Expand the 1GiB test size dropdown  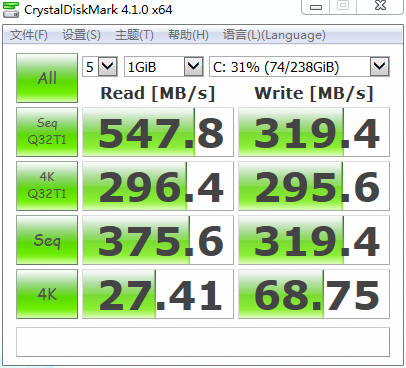(x=194, y=67)
